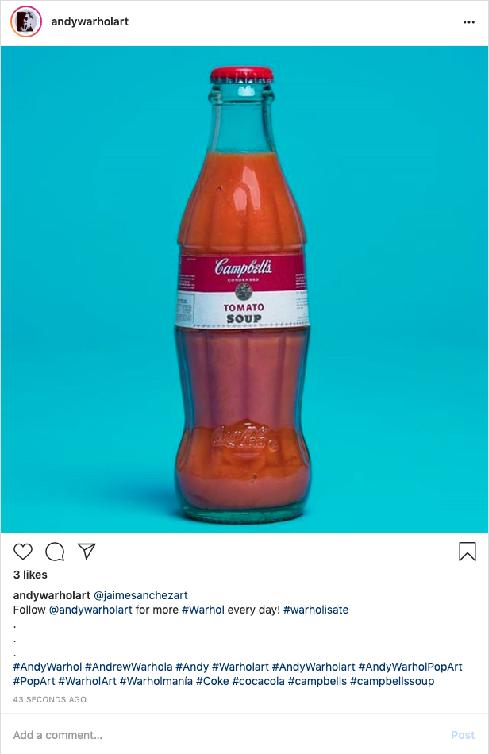Open the #PopArt hashtag
Viewport: 489px width, 754px height.
pyautogui.click(x=34, y=681)
